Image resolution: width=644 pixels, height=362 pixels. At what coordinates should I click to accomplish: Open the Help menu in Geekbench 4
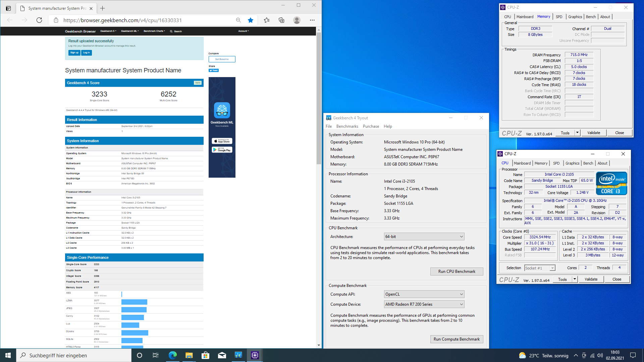(x=388, y=126)
